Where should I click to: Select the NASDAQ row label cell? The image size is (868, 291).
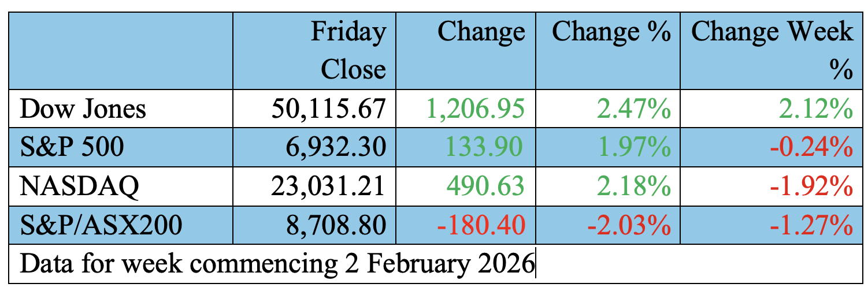tap(79, 186)
